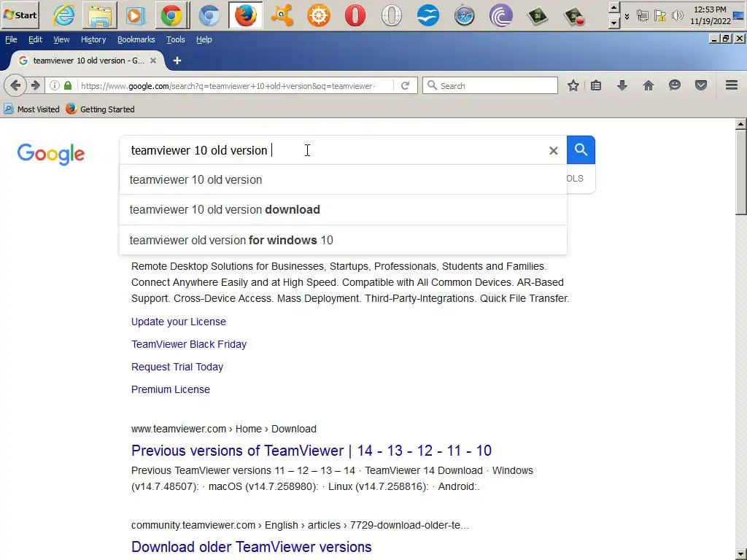
Task: Open the Update your License link
Action: click(x=179, y=322)
